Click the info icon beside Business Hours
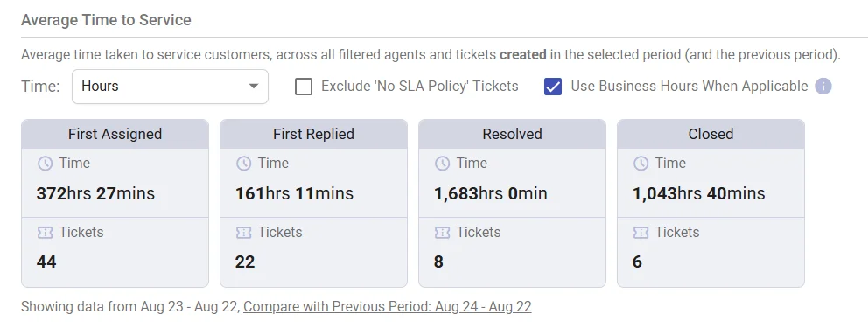868x328 pixels. (823, 87)
